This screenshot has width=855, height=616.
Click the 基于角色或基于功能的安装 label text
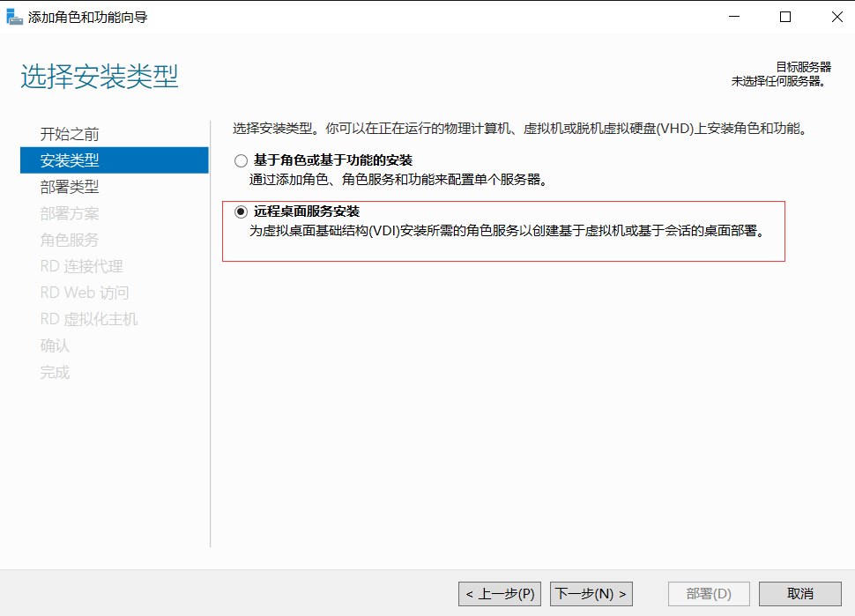point(333,160)
